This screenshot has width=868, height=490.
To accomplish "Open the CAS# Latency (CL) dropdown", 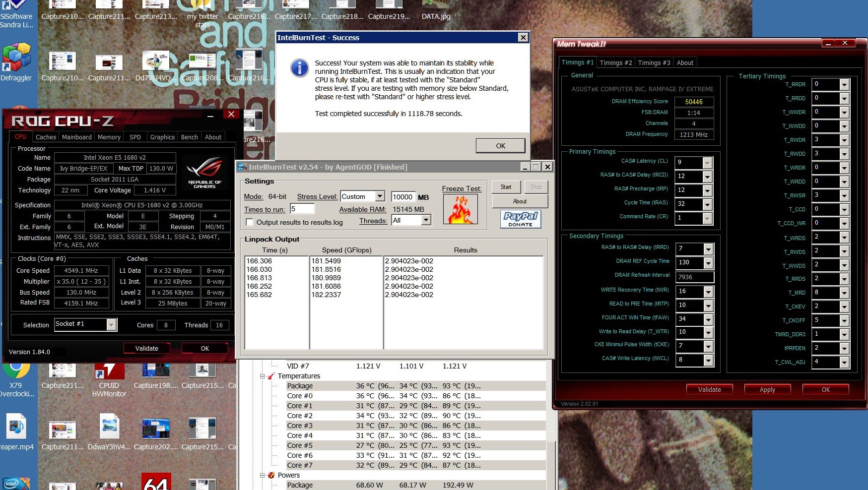I will pyautogui.click(x=708, y=163).
